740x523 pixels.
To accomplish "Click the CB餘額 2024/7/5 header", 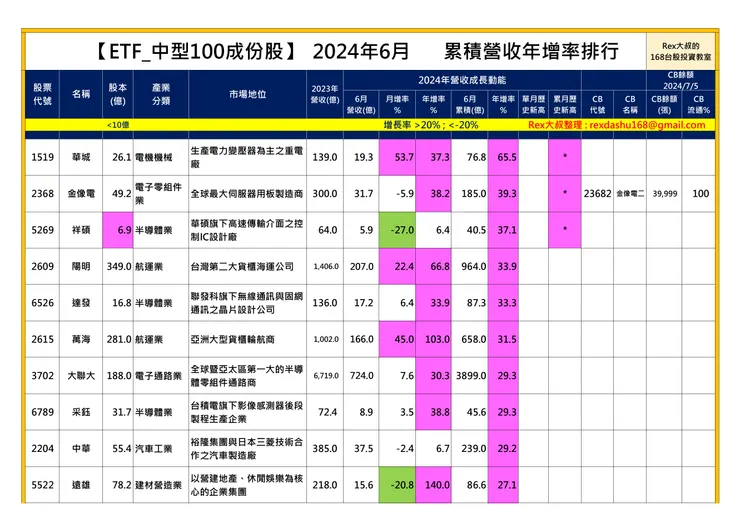I will click(681, 81).
